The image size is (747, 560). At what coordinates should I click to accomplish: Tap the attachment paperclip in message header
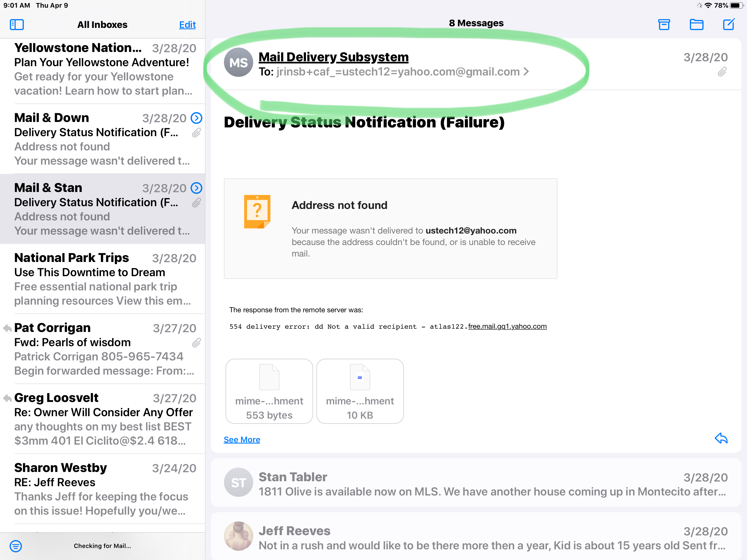[722, 72]
